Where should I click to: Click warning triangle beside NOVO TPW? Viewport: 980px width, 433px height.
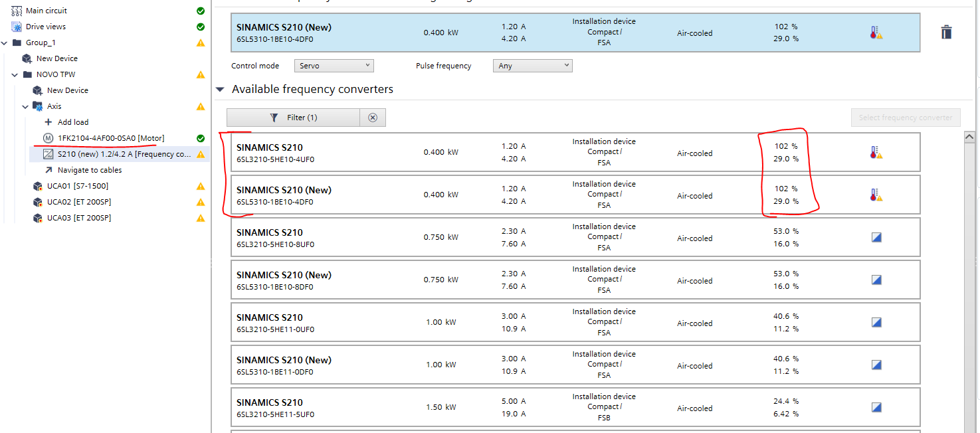pos(201,74)
